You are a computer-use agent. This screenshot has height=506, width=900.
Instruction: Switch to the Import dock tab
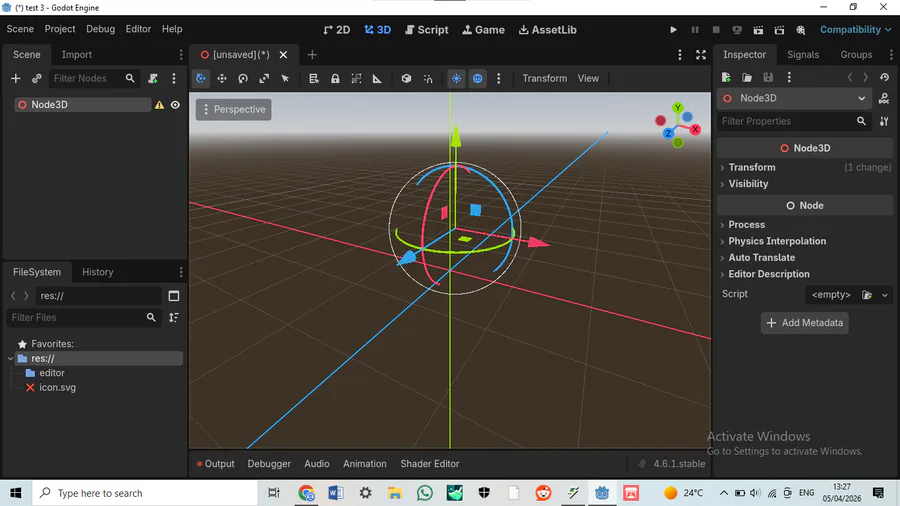76,55
